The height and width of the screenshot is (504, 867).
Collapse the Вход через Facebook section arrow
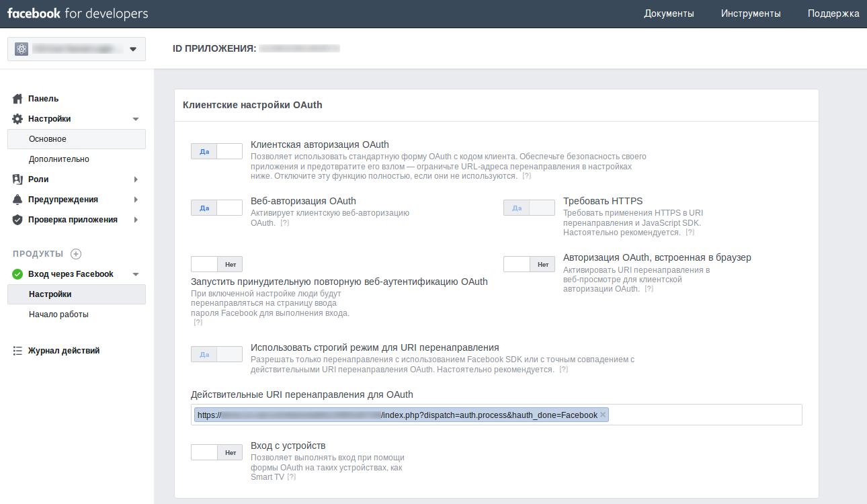point(136,274)
